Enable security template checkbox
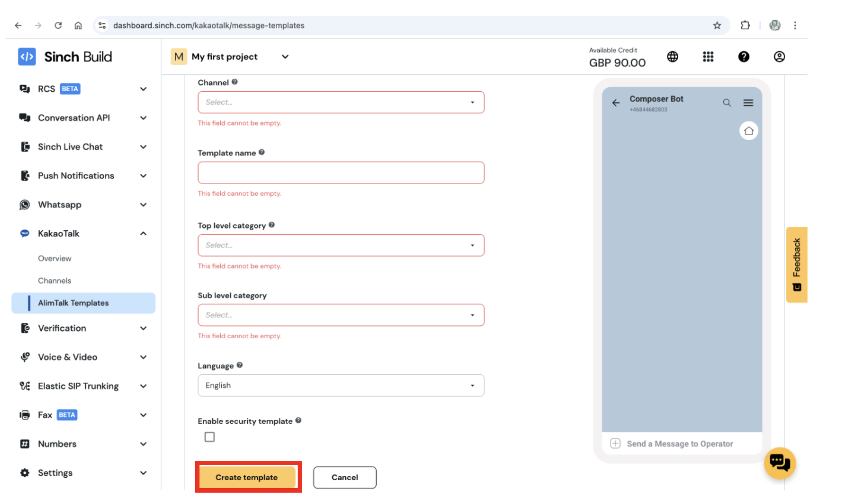 [x=210, y=437]
